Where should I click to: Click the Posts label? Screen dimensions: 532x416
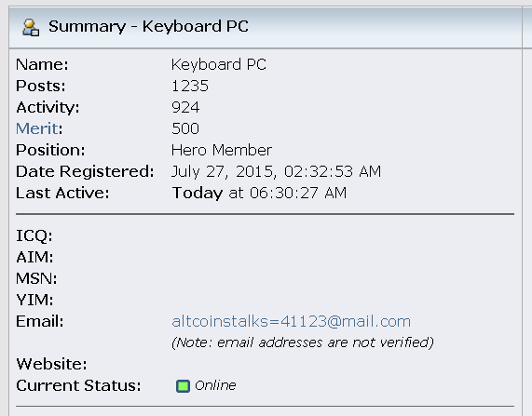tap(40, 86)
